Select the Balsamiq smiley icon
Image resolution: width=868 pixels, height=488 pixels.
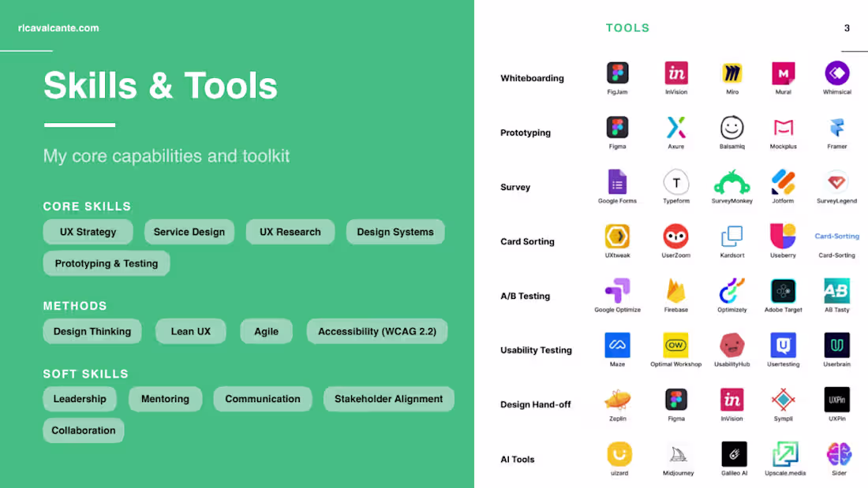point(731,127)
